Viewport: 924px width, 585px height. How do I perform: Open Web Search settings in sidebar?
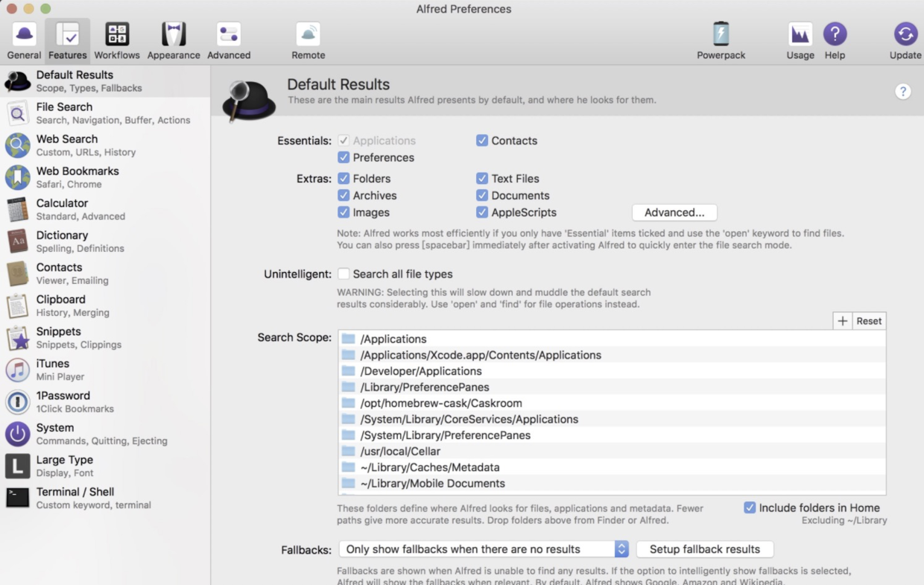pyautogui.click(x=105, y=145)
